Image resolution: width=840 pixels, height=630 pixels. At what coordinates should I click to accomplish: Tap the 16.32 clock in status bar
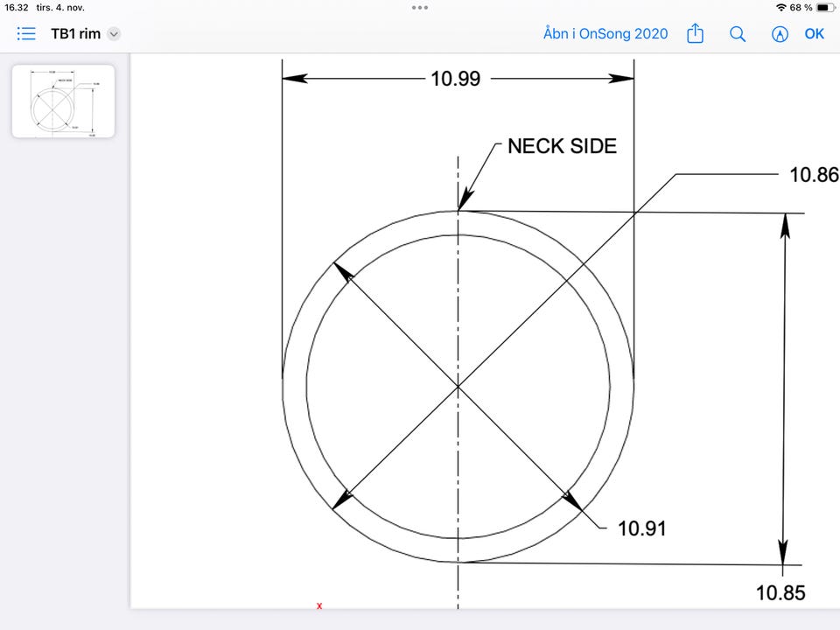(x=17, y=8)
